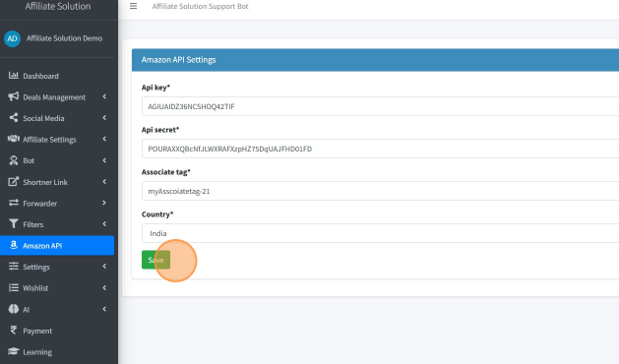Click Affiliate Solution Support Bot link
Viewport: 619px width, 364px height.
point(200,6)
